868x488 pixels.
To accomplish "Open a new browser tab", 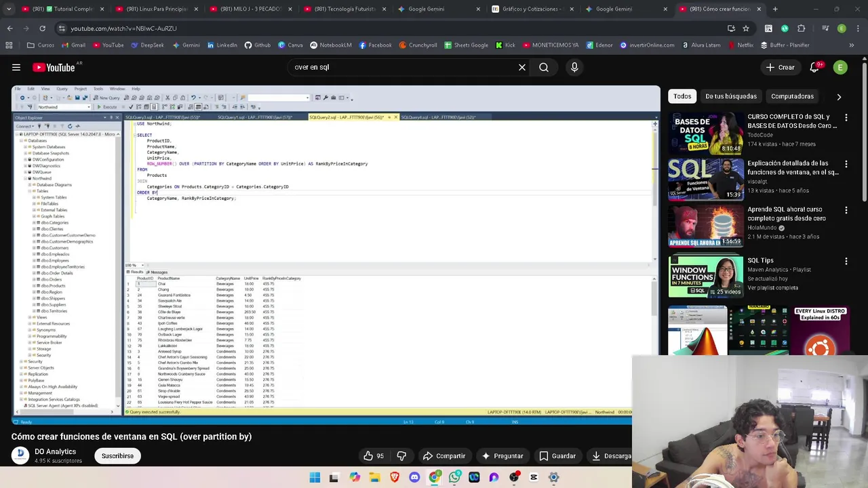I will [x=775, y=9].
